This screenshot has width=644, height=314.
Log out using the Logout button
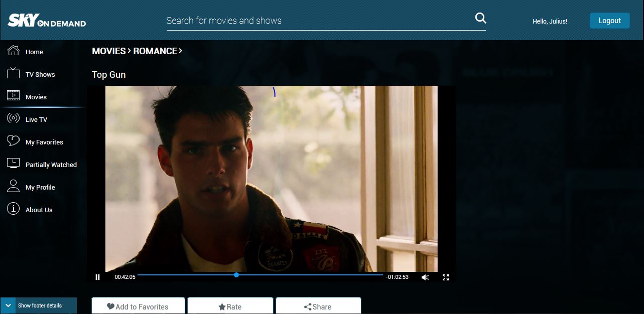pos(609,21)
